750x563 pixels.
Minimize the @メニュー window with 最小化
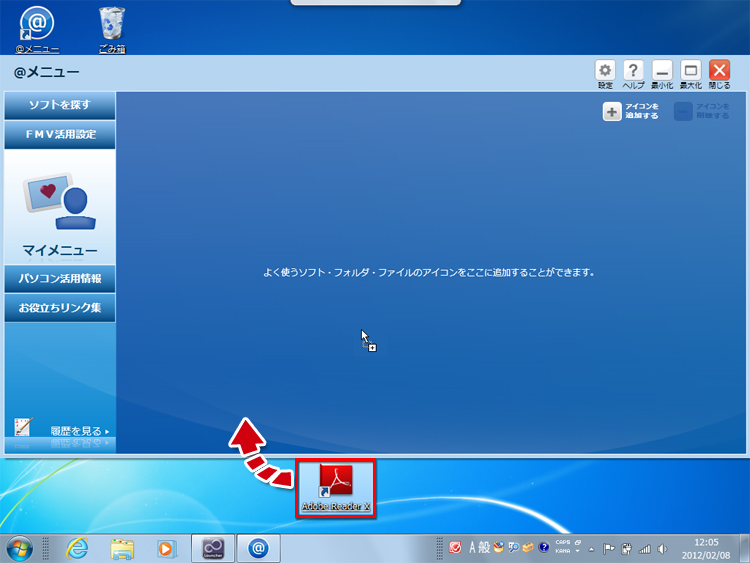(x=662, y=71)
